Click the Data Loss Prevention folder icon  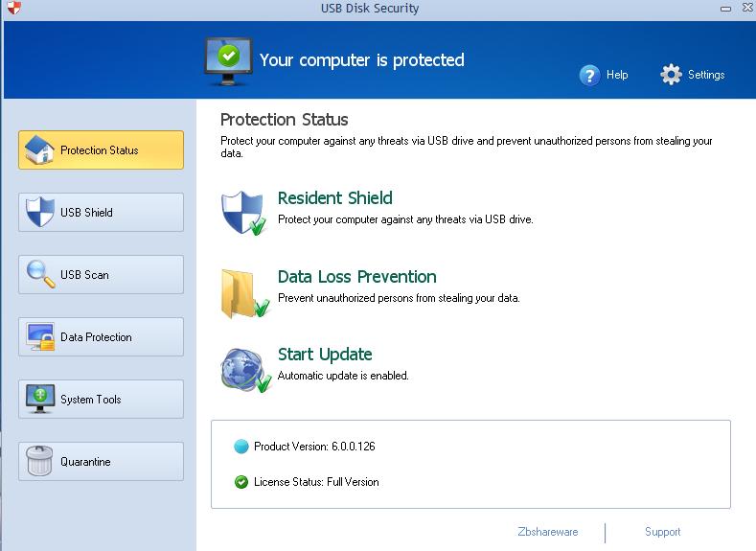click(244, 293)
